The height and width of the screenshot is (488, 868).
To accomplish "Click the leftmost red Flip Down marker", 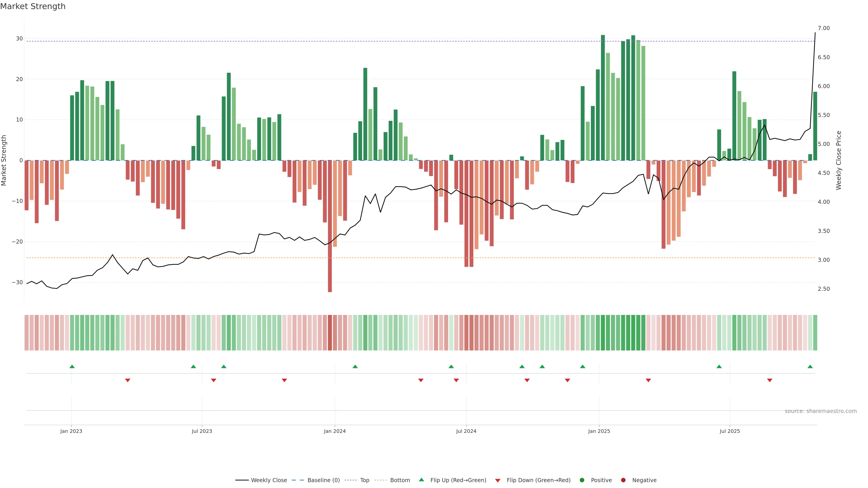I will (127, 380).
